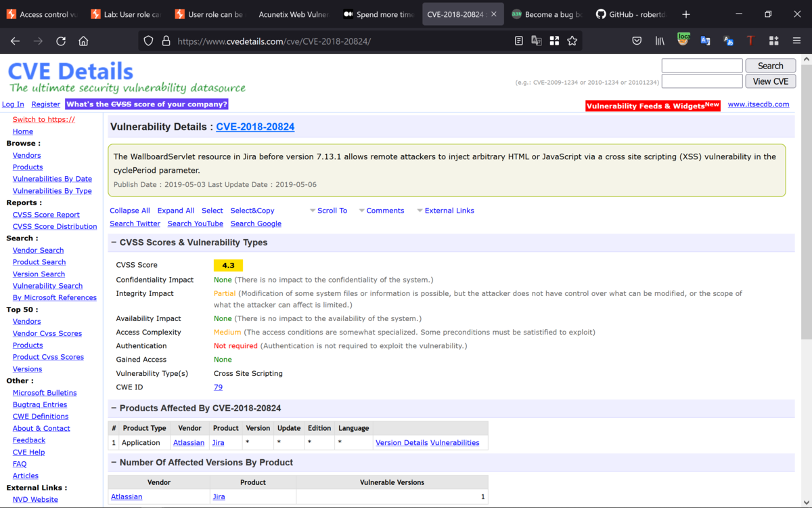Image resolution: width=812 pixels, height=508 pixels.
Task: Open Vulnerability Feeds & Widgets link
Action: pos(653,106)
